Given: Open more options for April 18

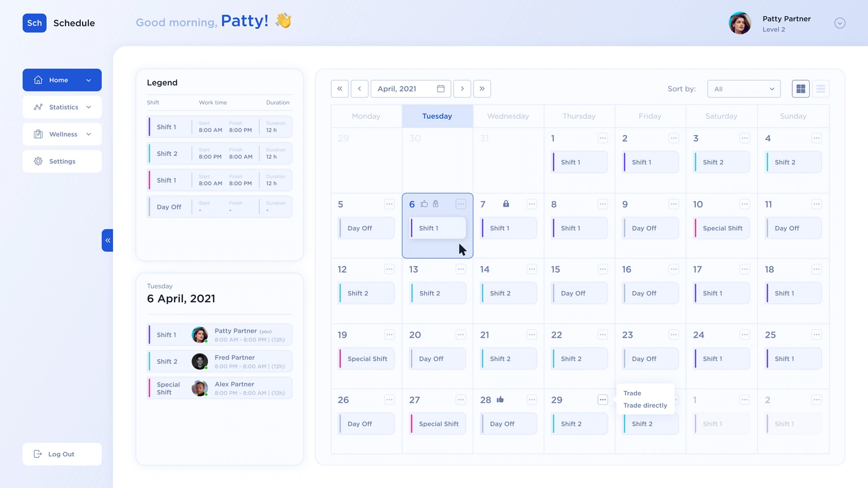Looking at the screenshot, I should [817, 269].
